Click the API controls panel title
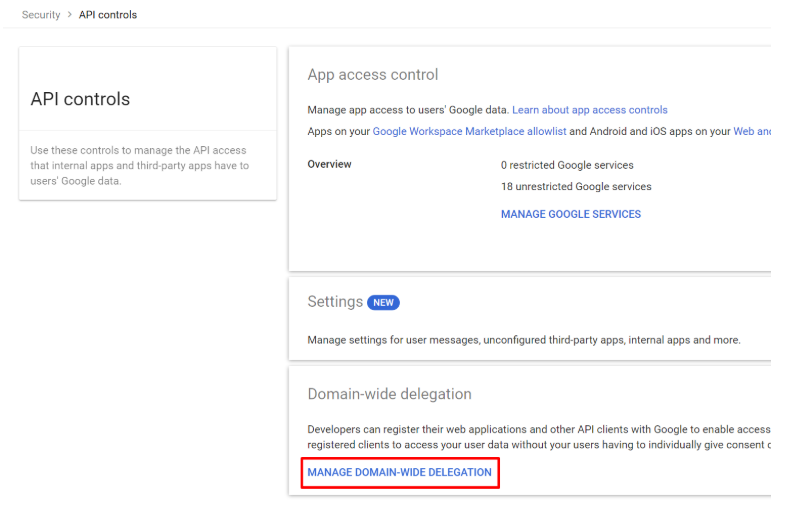787x515 pixels. (80, 99)
